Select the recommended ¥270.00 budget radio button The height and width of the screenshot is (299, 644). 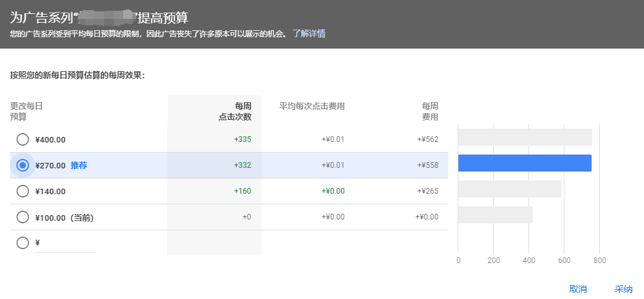tap(23, 165)
